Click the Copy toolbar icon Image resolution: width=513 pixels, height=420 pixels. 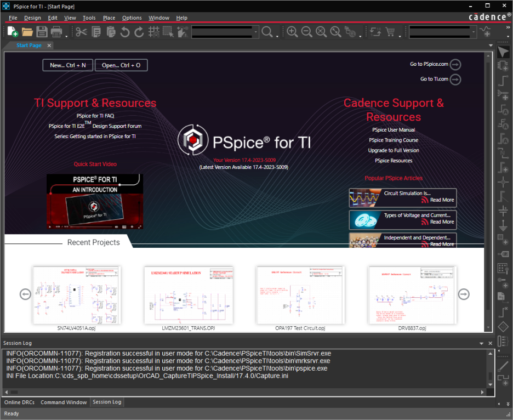click(x=96, y=32)
